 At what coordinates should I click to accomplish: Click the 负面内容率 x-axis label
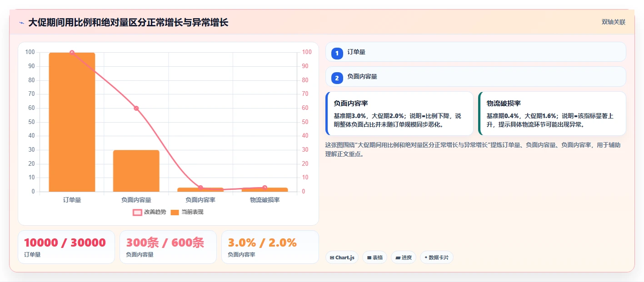click(200, 200)
